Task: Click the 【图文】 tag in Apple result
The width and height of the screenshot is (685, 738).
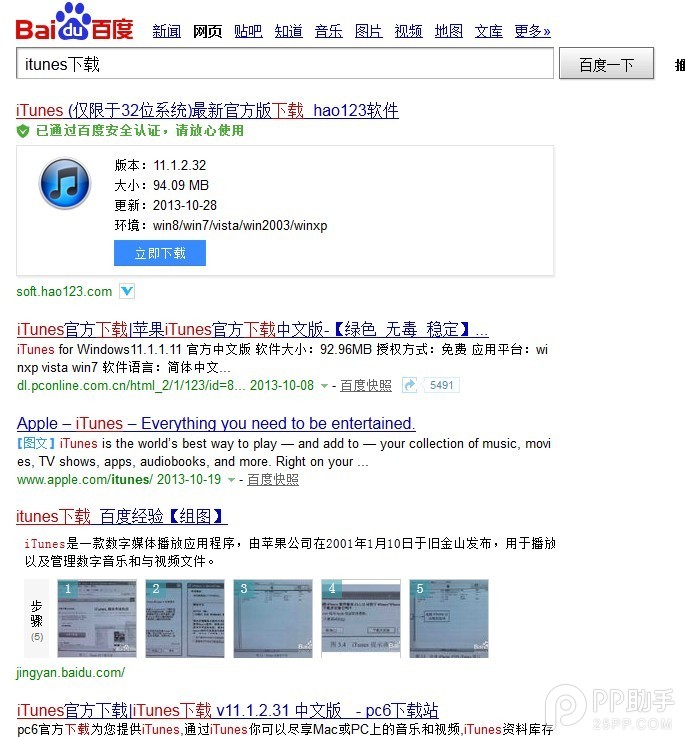Action: [36, 443]
